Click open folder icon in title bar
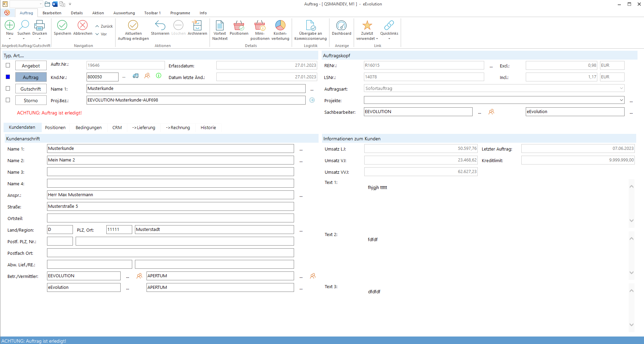644x344 pixels. tap(47, 4)
